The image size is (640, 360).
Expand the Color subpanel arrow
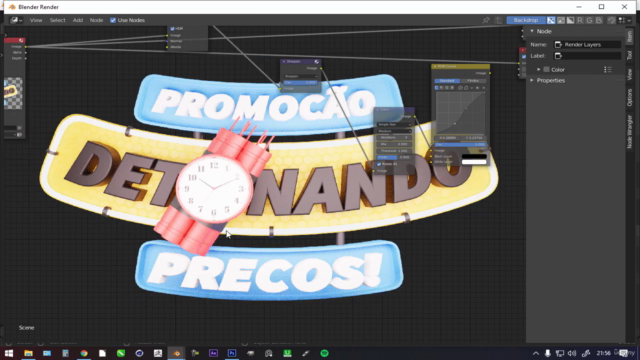point(539,69)
